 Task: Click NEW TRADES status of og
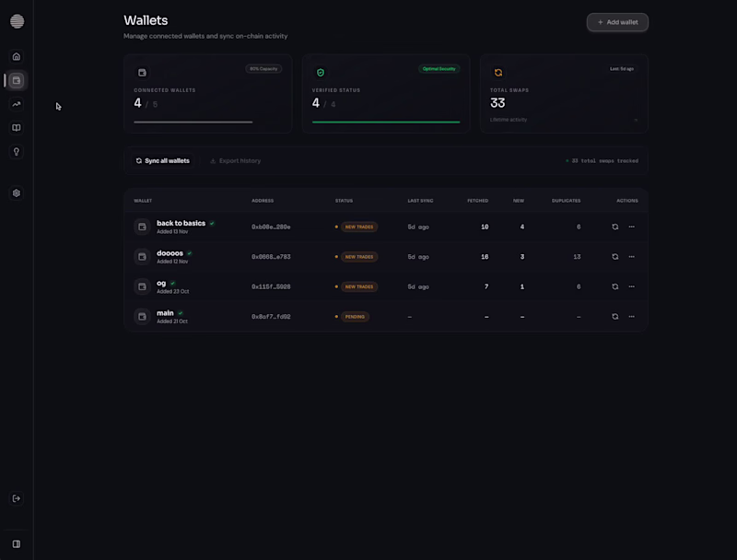(359, 286)
